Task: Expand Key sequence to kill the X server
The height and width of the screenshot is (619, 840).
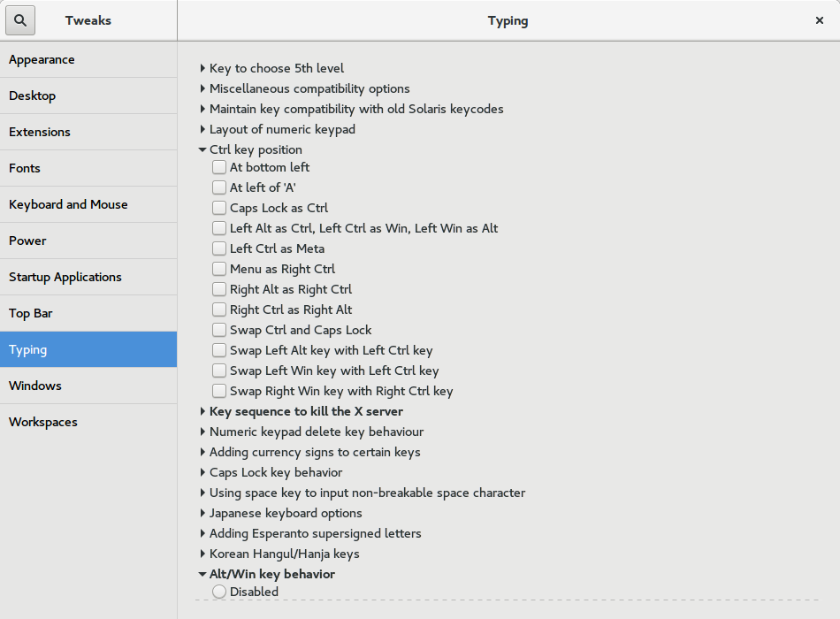Action: [202, 411]
